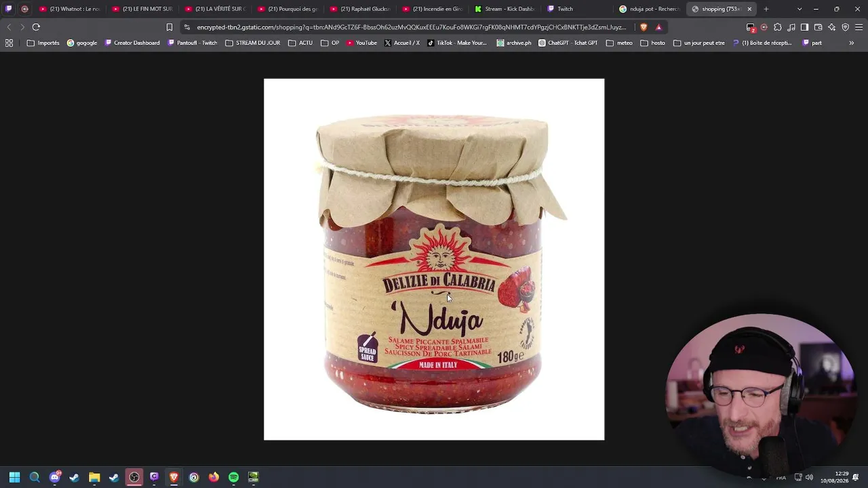Open the media control music note icon

791,27
